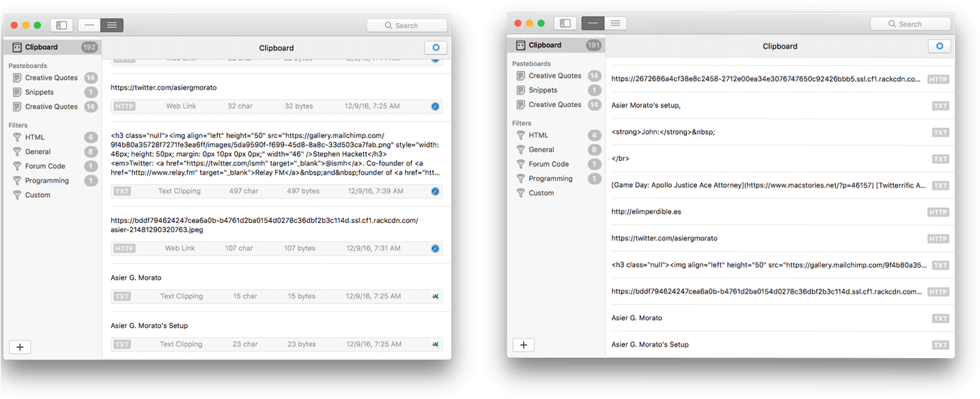Click Safari icon on 32 char row

[x=435, y=106]
